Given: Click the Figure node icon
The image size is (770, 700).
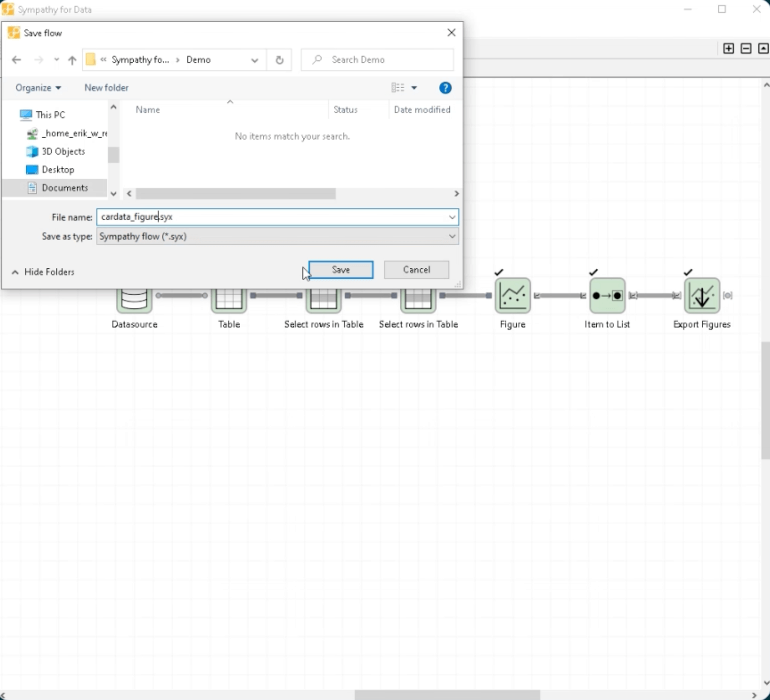Looking at the screenshot, I should click(513, 296).
